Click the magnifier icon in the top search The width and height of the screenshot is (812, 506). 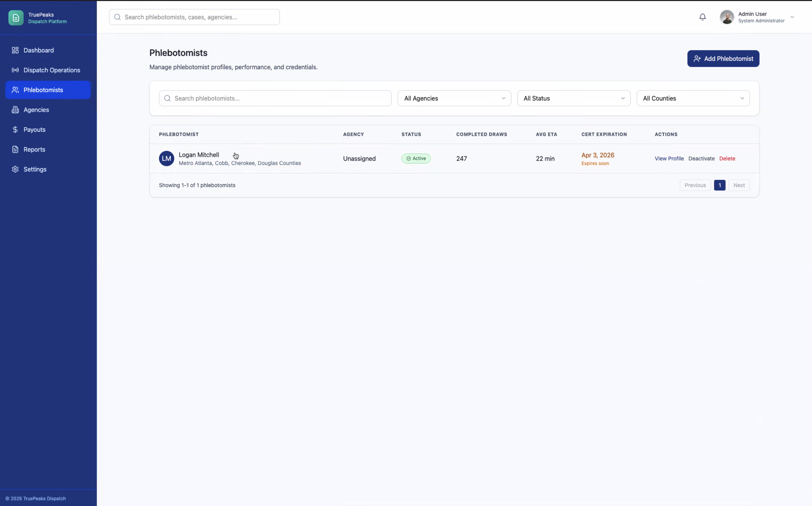point(117,17)
